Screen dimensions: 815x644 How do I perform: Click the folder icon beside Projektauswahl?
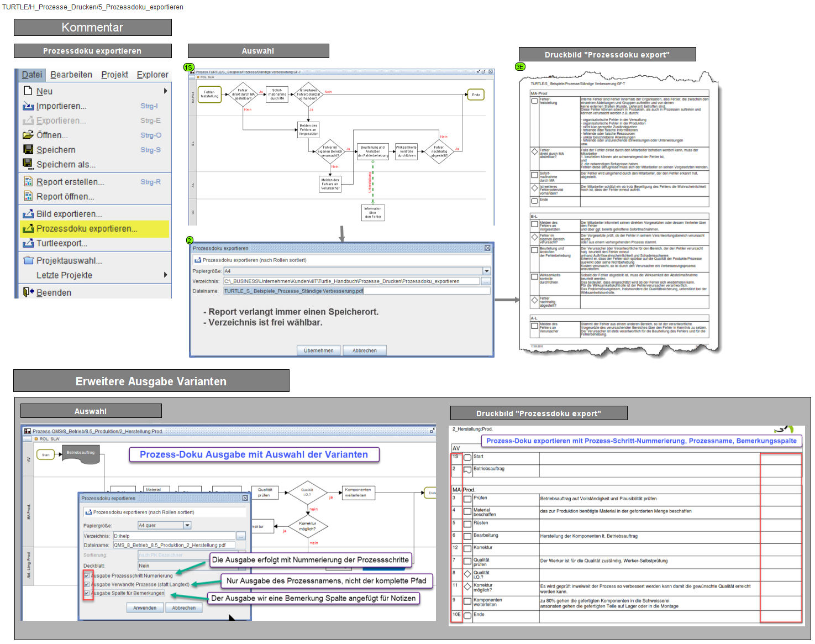pos(28,260)
